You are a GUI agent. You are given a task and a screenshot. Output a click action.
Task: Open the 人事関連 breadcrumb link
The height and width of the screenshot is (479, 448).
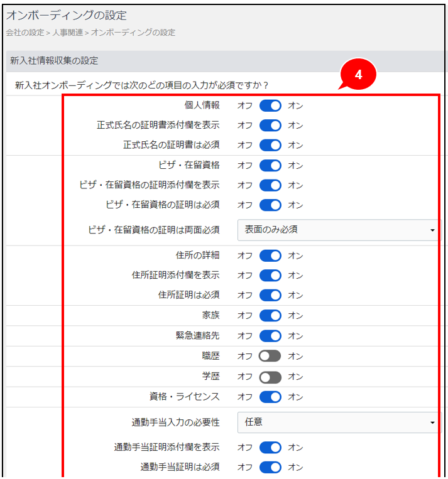[x=68, y=33]
